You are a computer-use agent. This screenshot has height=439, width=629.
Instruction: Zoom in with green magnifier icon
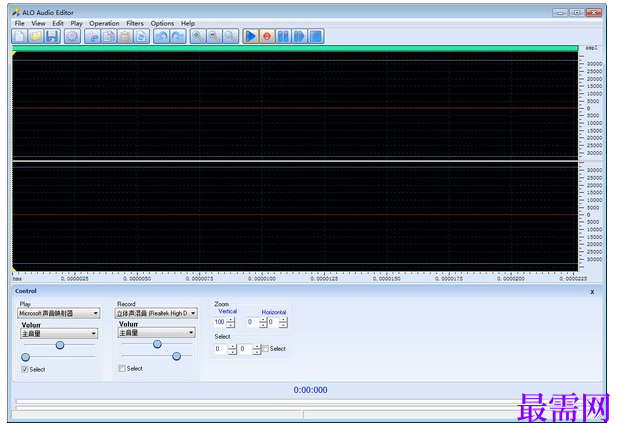click(198, 37)
